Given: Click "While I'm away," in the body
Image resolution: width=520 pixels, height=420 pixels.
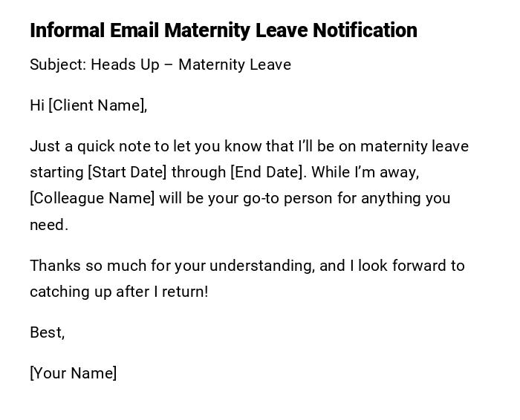Looking at the screenshot, I should [365, 172].
